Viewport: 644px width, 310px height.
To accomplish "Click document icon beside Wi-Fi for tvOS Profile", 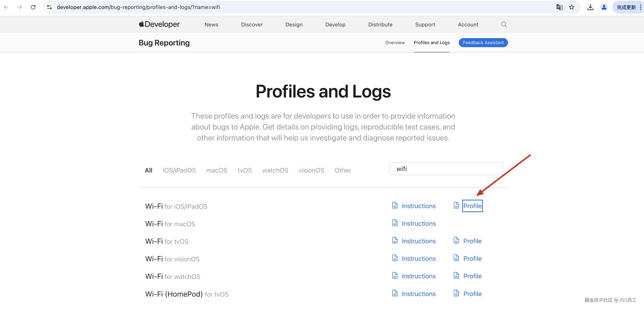I will [x=456, y=240].
